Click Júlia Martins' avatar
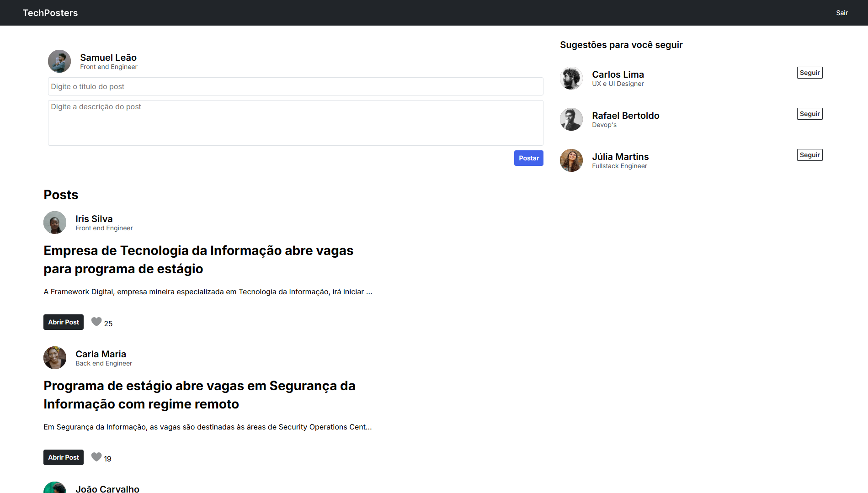 (x=571, y=160)
